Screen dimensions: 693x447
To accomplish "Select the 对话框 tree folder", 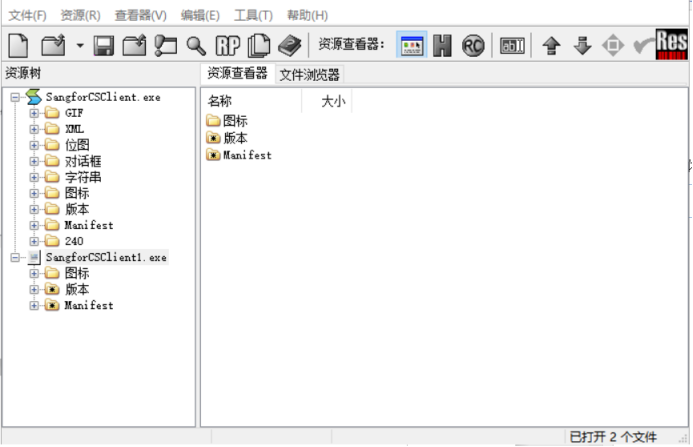I will coord(83,161).
